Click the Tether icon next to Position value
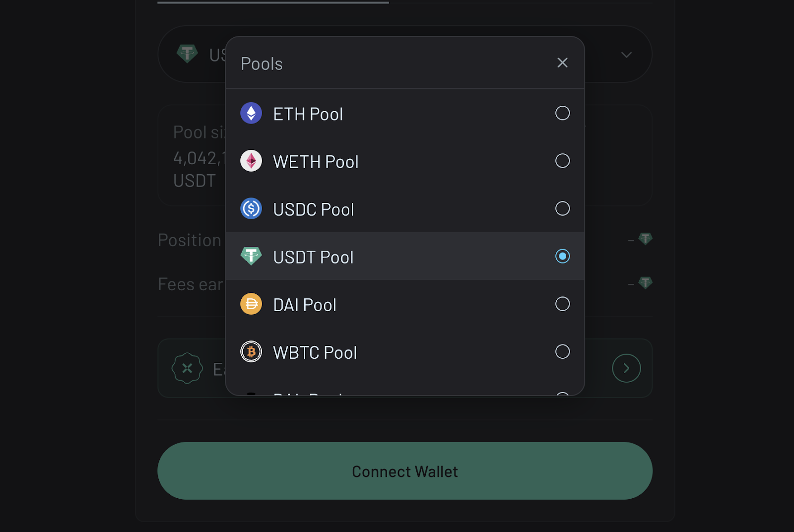Image resolution: width=794 pixels, height=532 pixels. click(x=645, y=239)
